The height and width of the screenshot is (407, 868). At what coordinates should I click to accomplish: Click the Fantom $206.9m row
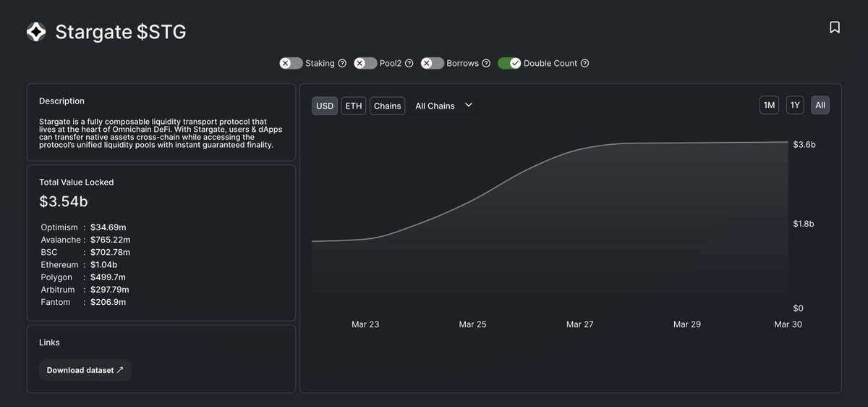coord(83,302)
